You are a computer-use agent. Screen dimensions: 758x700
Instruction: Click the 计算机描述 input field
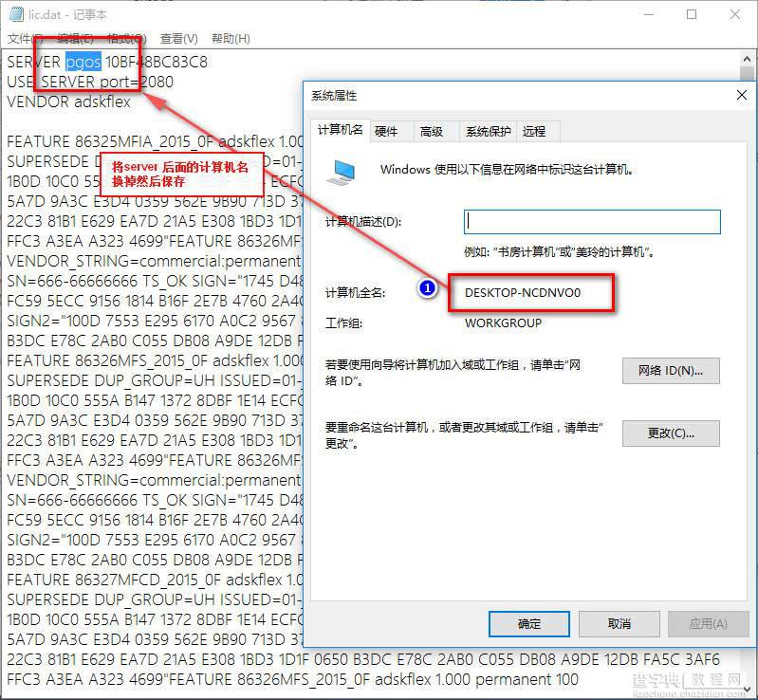point(592,222)
